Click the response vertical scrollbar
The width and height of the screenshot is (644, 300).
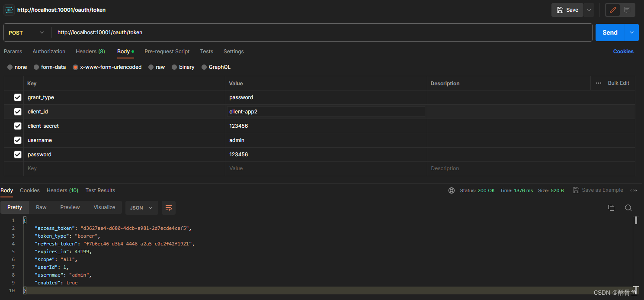[x=636, y=220]
